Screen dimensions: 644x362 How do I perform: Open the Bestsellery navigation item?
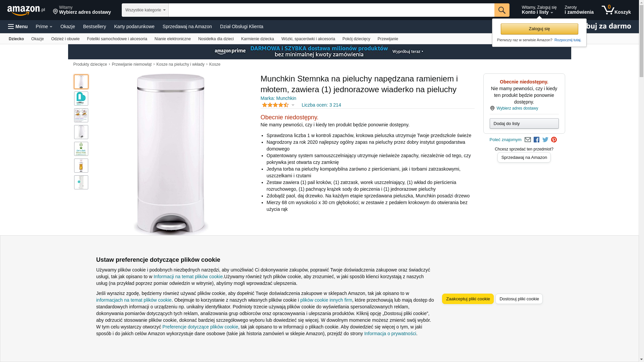tap(95, 26)
